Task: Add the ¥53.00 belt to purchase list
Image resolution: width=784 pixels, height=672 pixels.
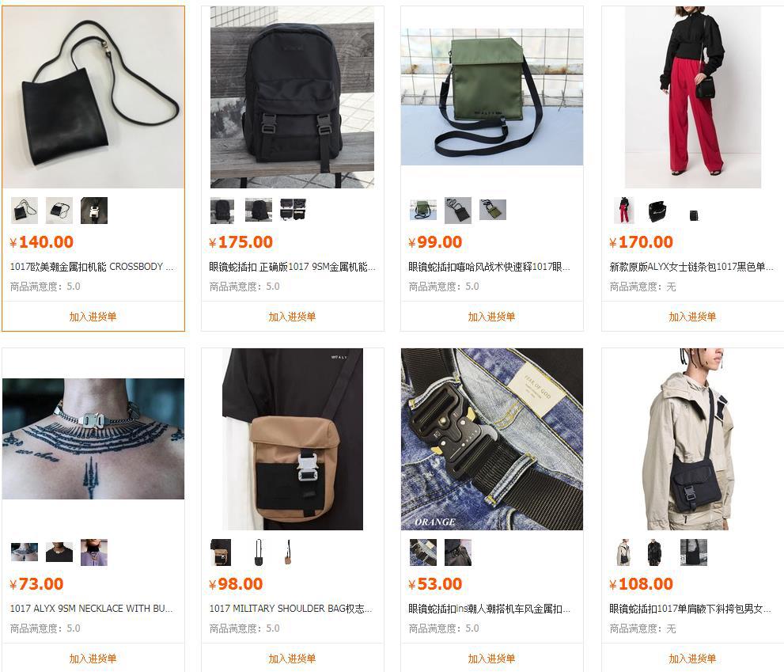Action: (491, 658)
